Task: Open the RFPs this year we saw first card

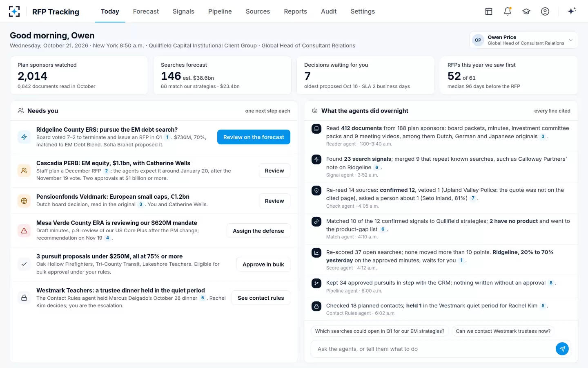Action: click(x=509, y=75)
